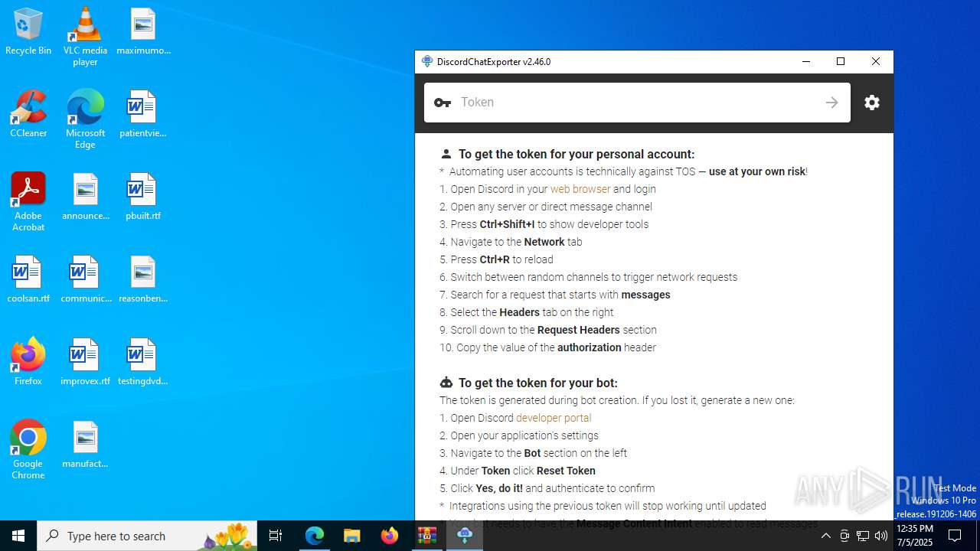Select pbuilt.rtf document
The width and height of the screenshot is (980, 551).
click(x=143, y=197)
